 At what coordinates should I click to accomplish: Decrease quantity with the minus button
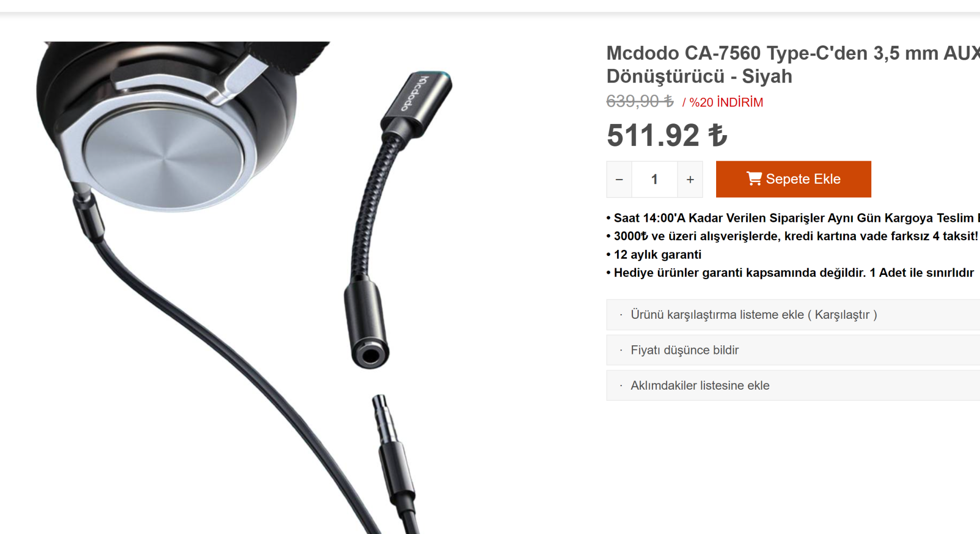[619, 180]
